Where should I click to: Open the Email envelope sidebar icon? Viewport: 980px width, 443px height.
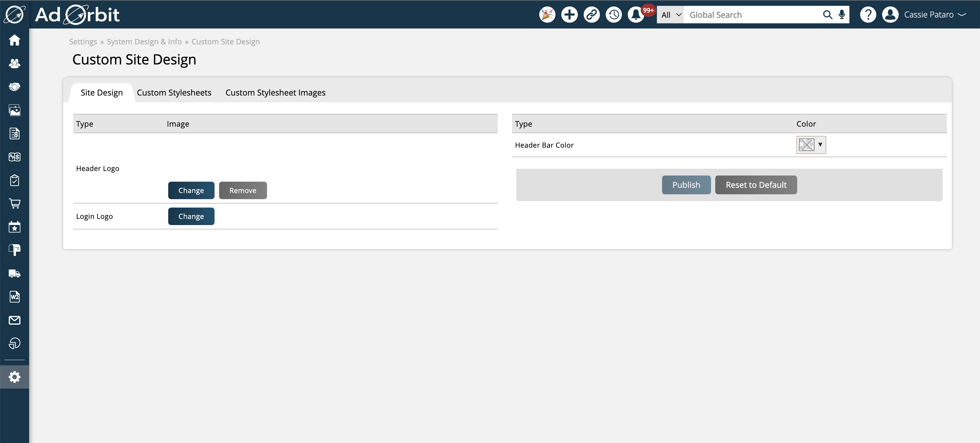point(15,320)
